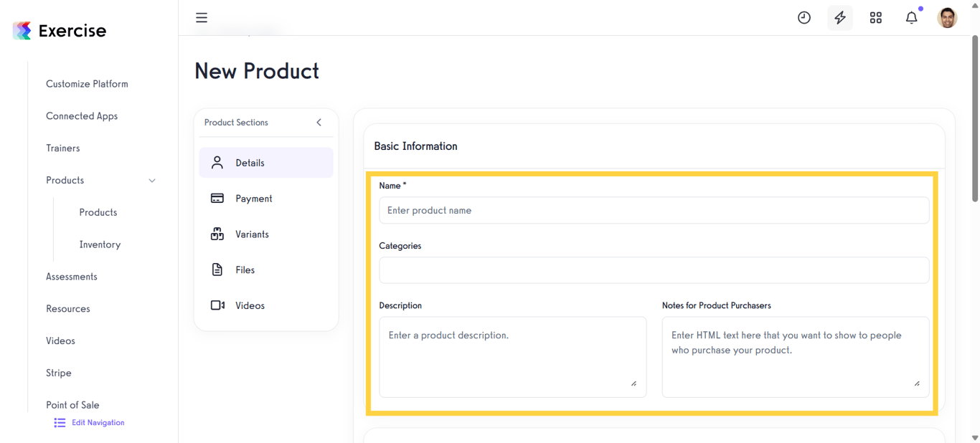Go to Connected Apps in the sidebar

pyautogui.click(x=82, y=115)
